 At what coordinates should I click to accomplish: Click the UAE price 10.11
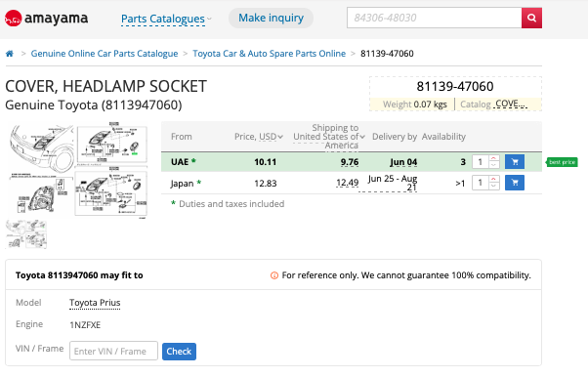click(x=265, y=162)
